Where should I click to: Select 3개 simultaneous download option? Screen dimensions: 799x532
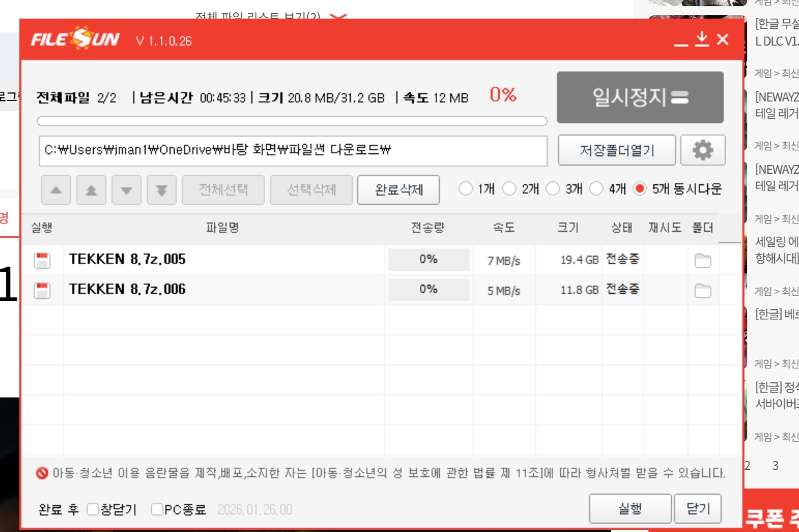pos(553,189)
